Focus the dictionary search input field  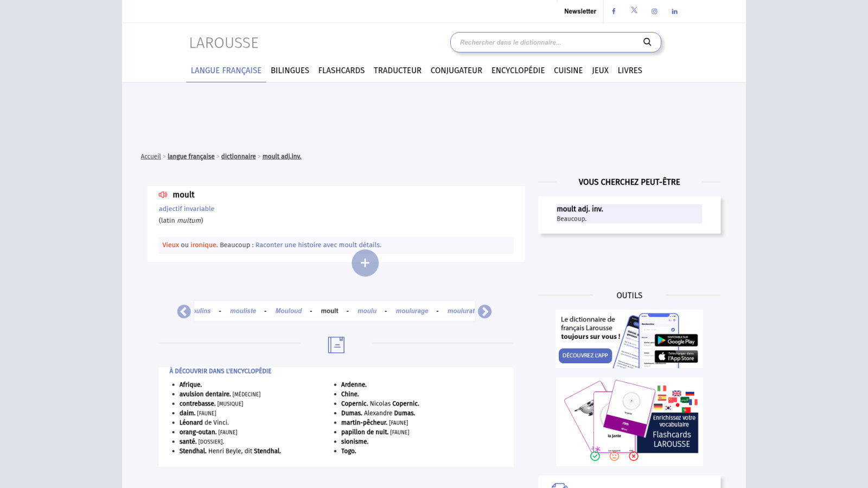click(x=548, y=42)
